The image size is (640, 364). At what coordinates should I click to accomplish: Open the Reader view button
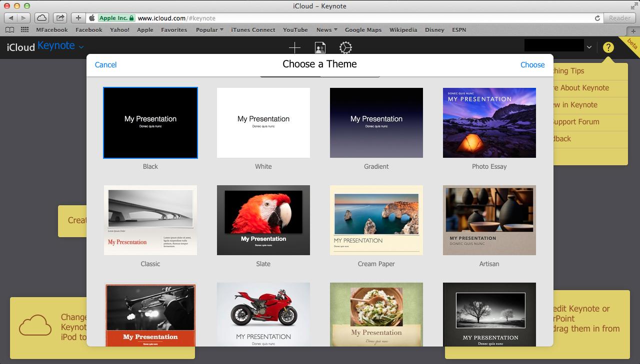619,18
